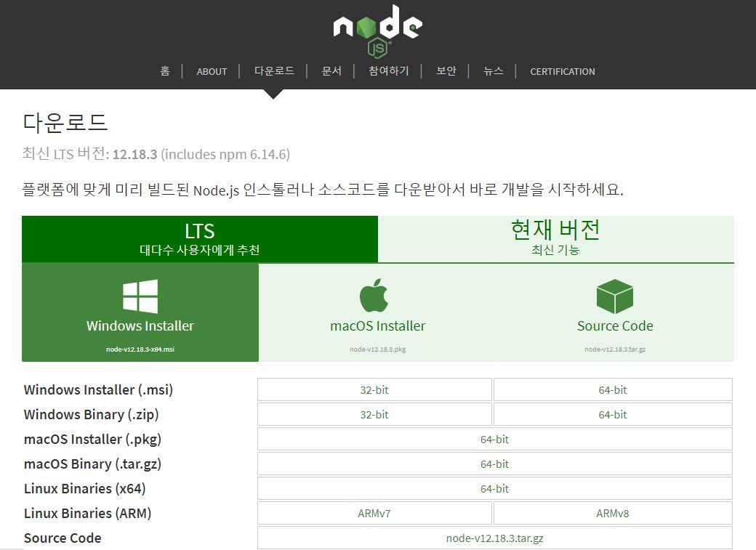
Task: Click 64-bit for macOS Installer (.pkg)
Action: 495,439
